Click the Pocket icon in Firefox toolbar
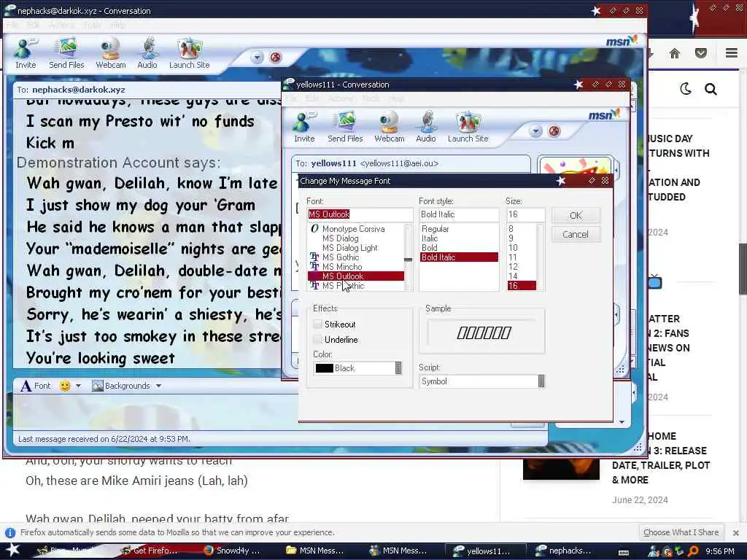The height and width of the screenshot is (560, 747). pos(700,53)
